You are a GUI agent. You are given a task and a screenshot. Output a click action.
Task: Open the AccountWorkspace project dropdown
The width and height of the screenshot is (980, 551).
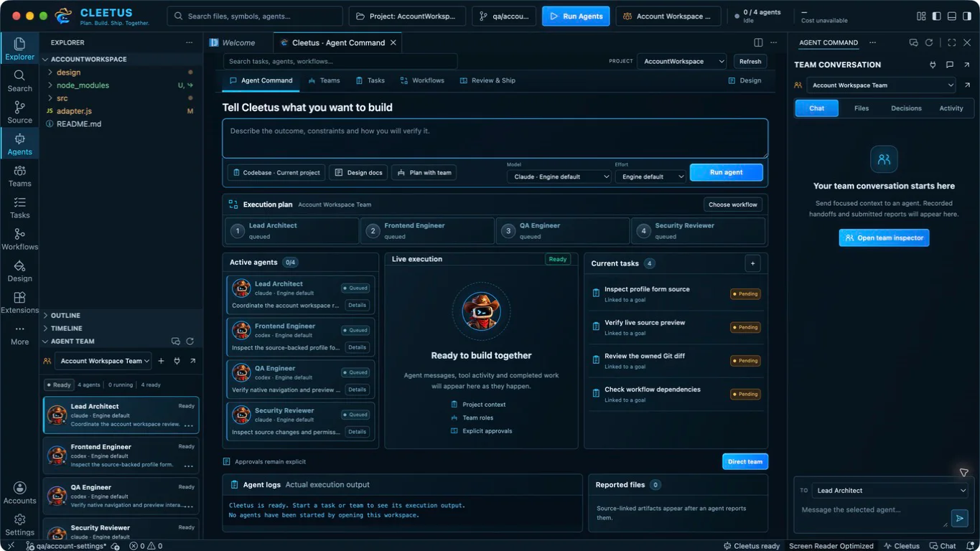[x=681, y=62]
